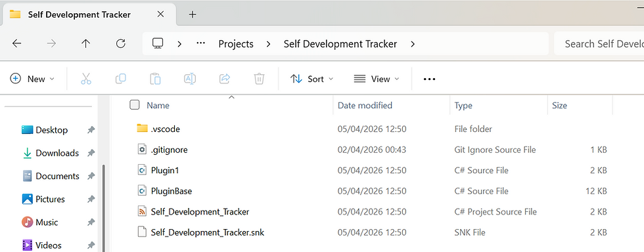This screenshot has height=252, width=644.
Task: Select the .vscode folder name
Action: (165, 129)
